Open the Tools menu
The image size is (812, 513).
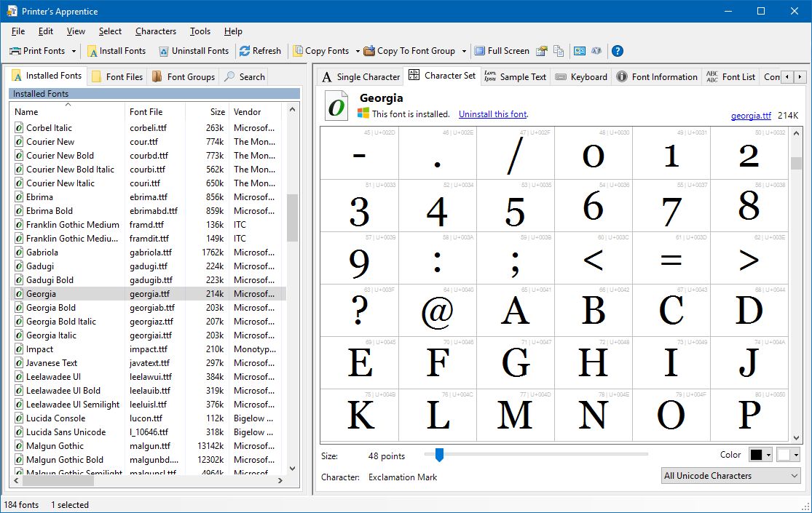point(200,31)
